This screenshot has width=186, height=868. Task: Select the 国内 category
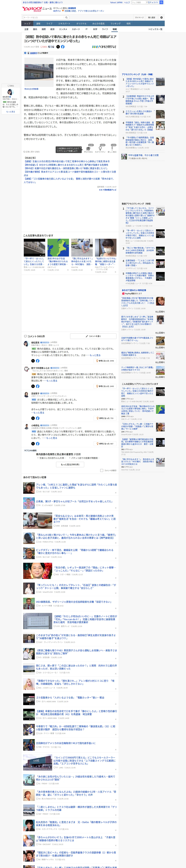point(35,29)
